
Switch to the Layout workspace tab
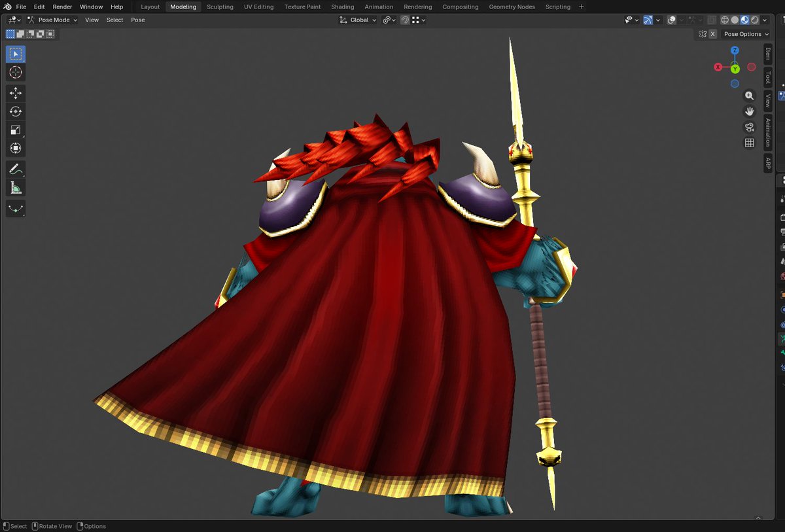(x=150, y=7)
